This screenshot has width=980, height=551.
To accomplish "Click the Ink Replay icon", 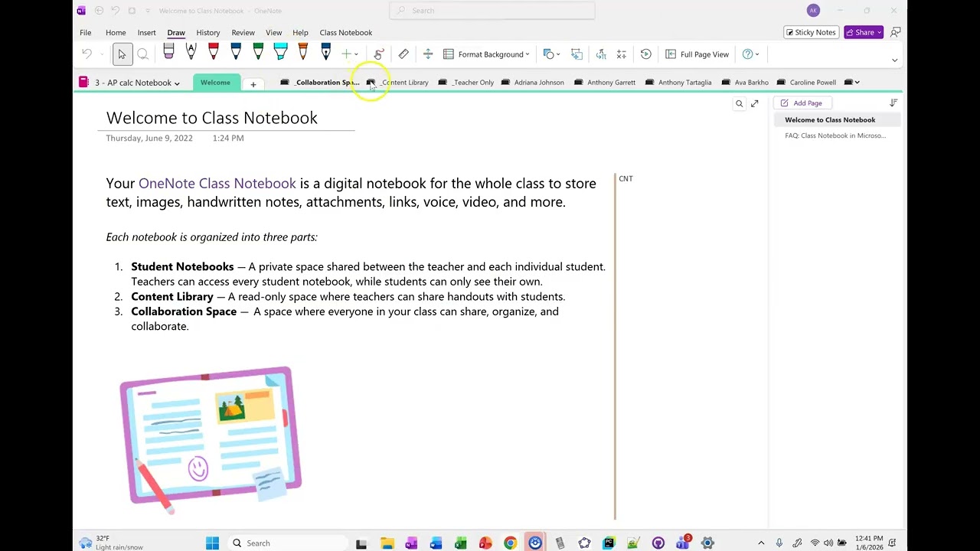I will [x=646, y=54].
